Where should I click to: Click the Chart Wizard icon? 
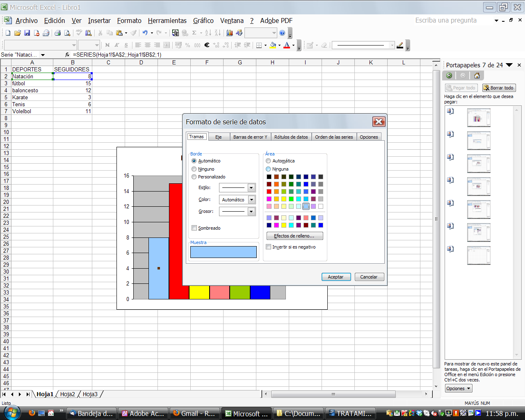pos(230,33)
